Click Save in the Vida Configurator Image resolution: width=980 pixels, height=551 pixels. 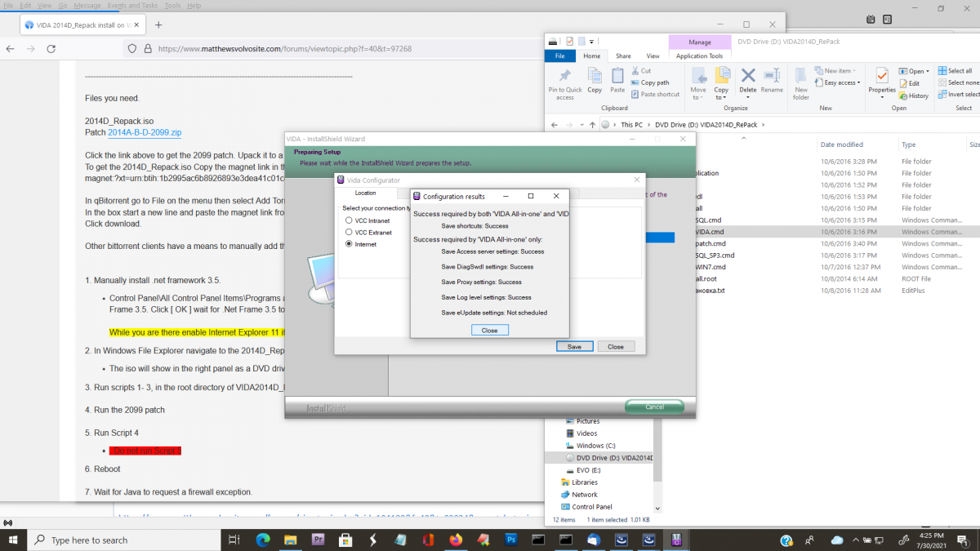(x=574, y=346)
